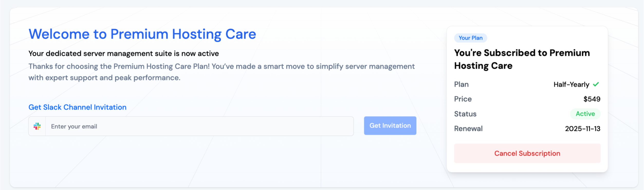Click the Your Plan badge

pyautogui.click(x=471, y=38)
